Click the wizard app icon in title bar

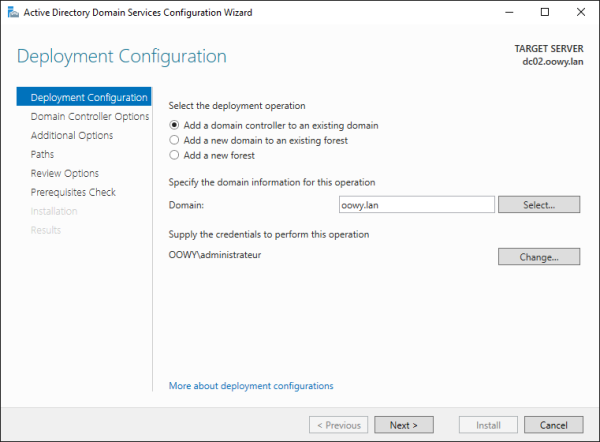(x=12, y=12)
